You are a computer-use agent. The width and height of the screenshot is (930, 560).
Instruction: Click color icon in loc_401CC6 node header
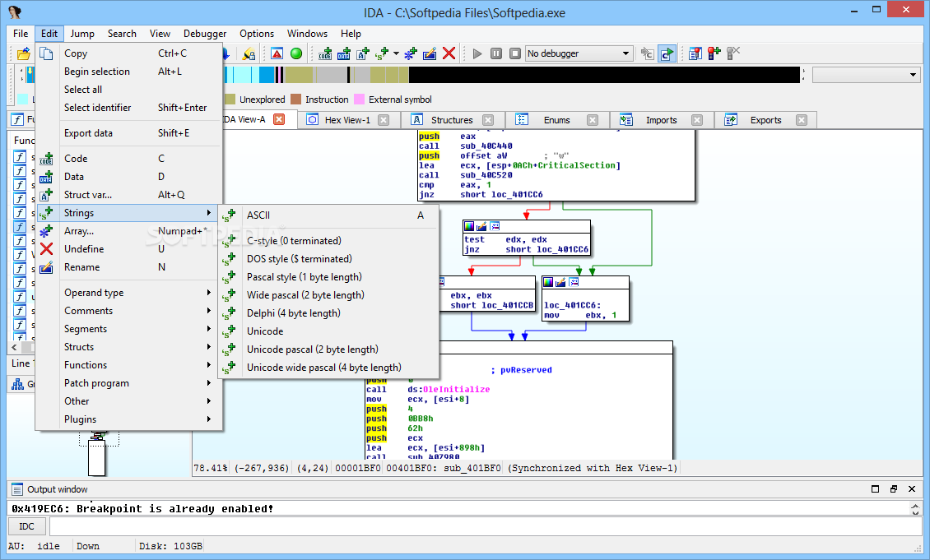point(548,282)
